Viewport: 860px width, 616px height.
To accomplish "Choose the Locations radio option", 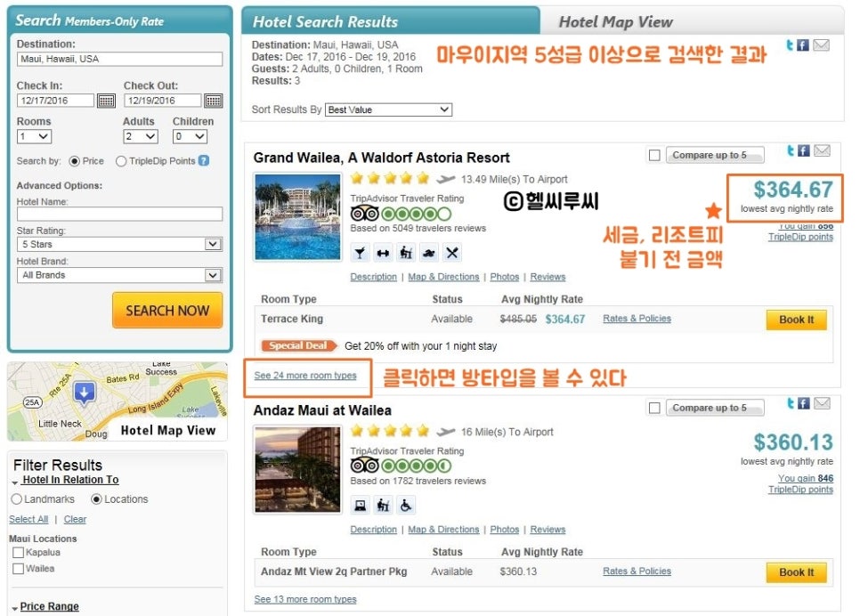I will (x=96, y=499).
